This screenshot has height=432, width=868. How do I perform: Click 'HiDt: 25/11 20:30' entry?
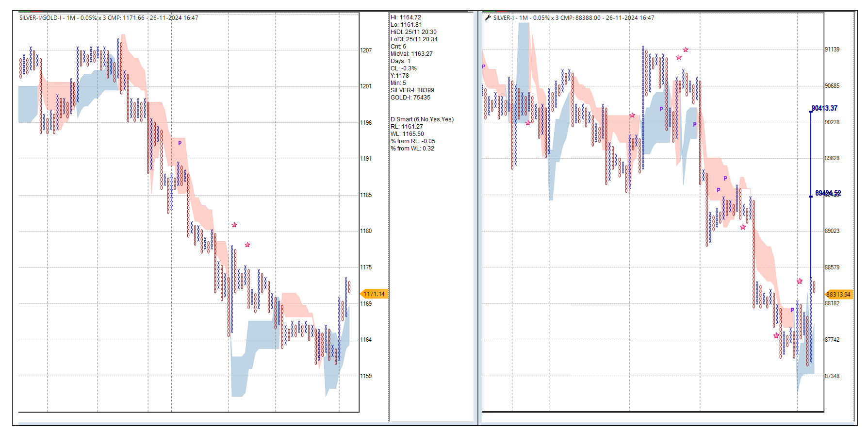[414, 32]
